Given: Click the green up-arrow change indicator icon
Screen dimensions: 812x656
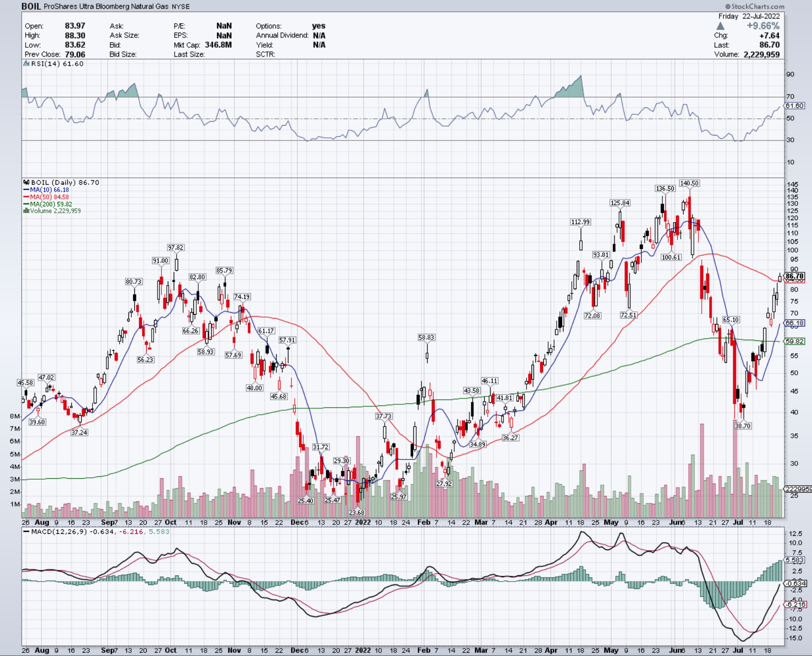Looking at the screenshot, I should (720, 26).
